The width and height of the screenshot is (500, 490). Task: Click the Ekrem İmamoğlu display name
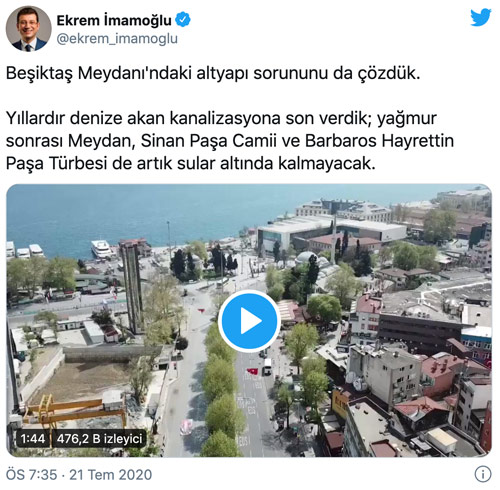pos(114,20)
